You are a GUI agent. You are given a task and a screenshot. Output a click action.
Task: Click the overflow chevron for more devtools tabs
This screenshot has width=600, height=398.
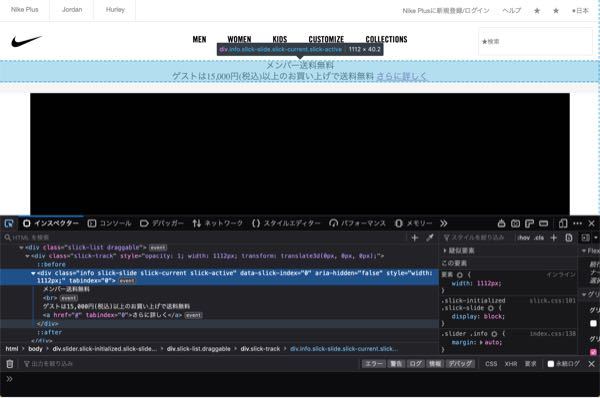point(443,223)
